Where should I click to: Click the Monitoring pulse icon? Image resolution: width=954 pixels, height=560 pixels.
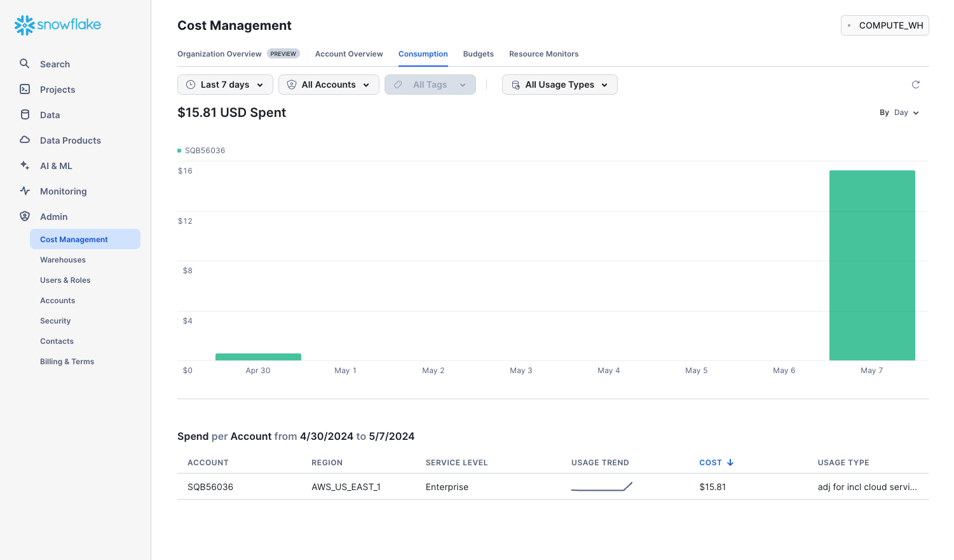(x=25, y=191)
